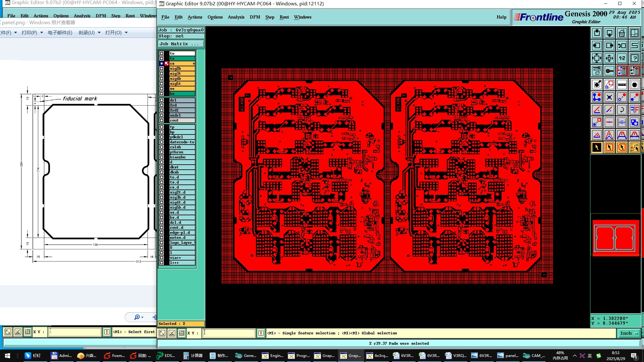Toggle the drl layer checkbox
The width and height of the screenshot is (644, 362).
coord(162,100)
